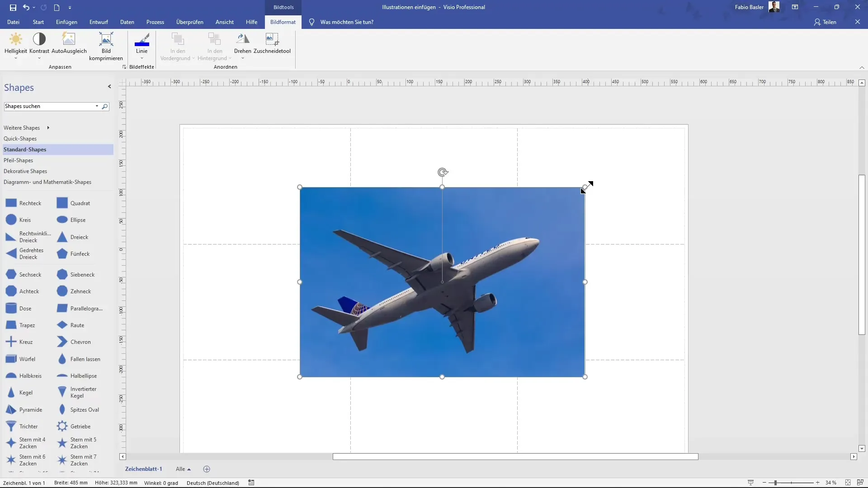Viewport: 868px width, 488px height.
Task: Click the shapes search magnifier icon
Action: (x=105, y=106)
